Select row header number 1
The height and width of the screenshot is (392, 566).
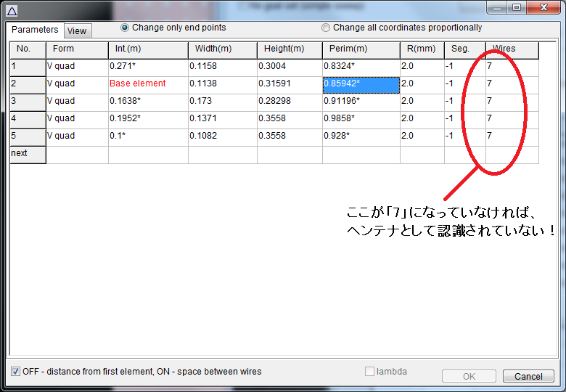(28, 68)
